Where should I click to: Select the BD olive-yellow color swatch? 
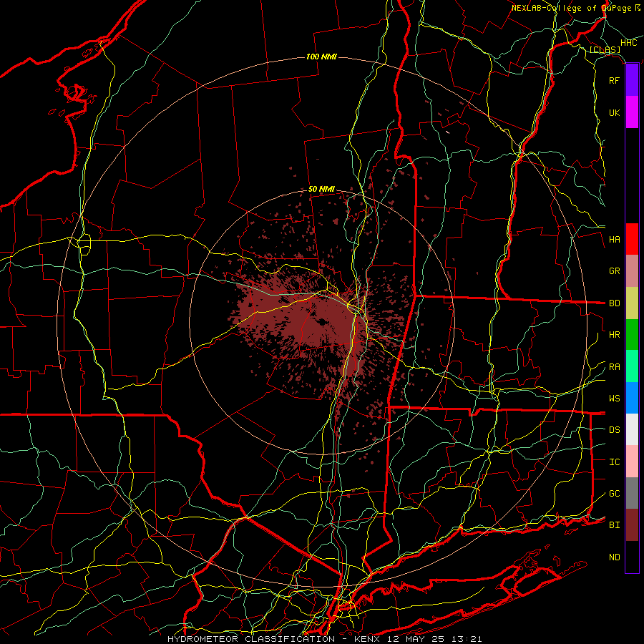[632, 303]
